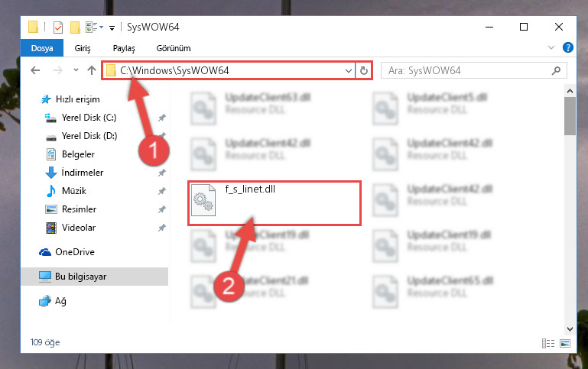Click the search magnifier icon

click(556, 70)
